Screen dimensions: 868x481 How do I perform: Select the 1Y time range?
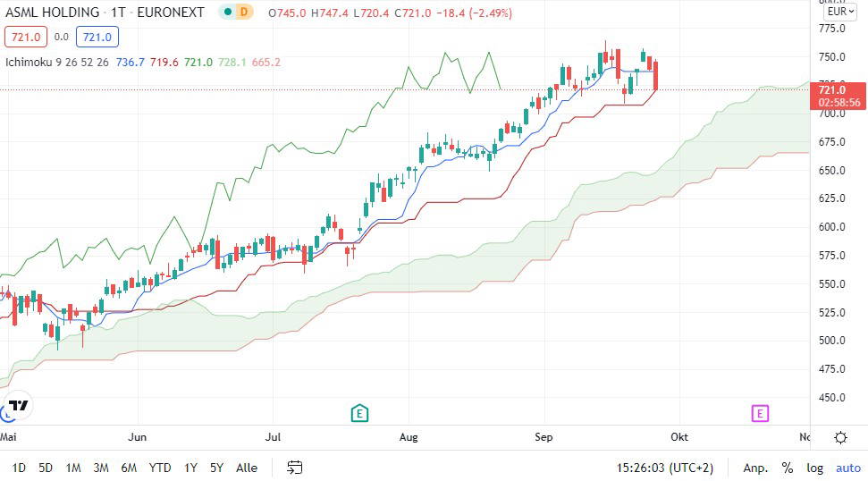click(x=190, y=468)
